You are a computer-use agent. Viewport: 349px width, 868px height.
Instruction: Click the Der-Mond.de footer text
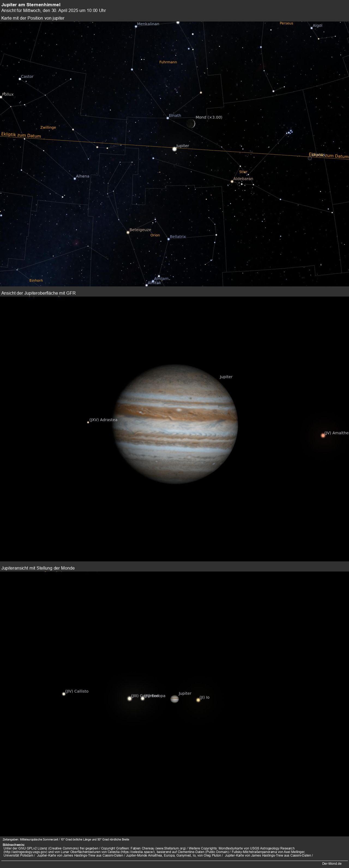pos(332,863)
